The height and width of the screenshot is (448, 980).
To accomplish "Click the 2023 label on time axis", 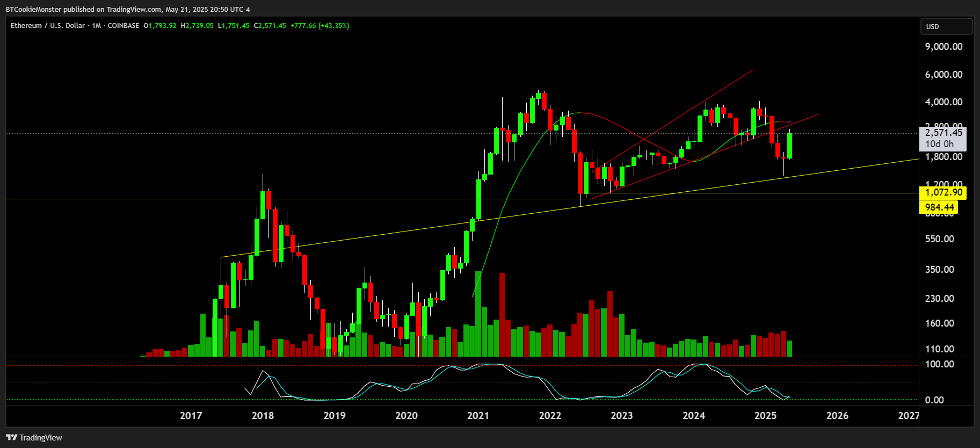I will (x=622, y=416).
